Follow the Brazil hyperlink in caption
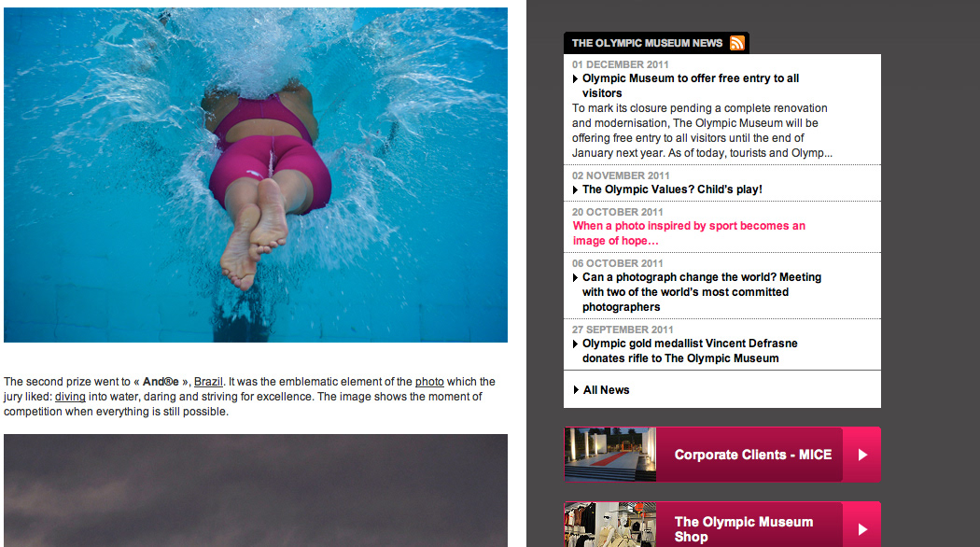The image size is (980, 547). click(208, 382)
